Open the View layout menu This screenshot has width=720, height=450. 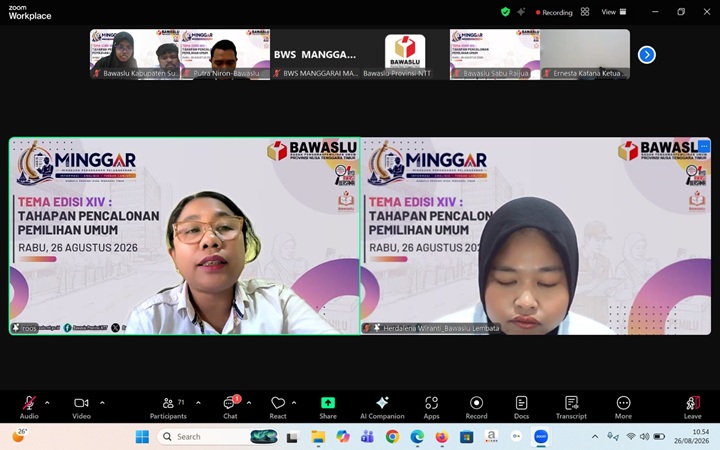(x=613, y=12)
